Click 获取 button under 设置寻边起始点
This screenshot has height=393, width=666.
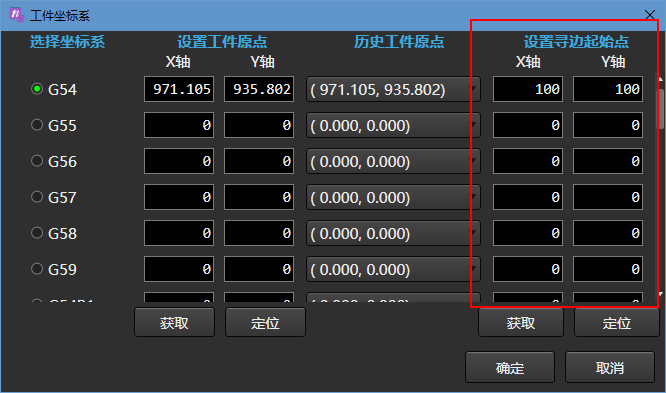(x=521, y=322)
